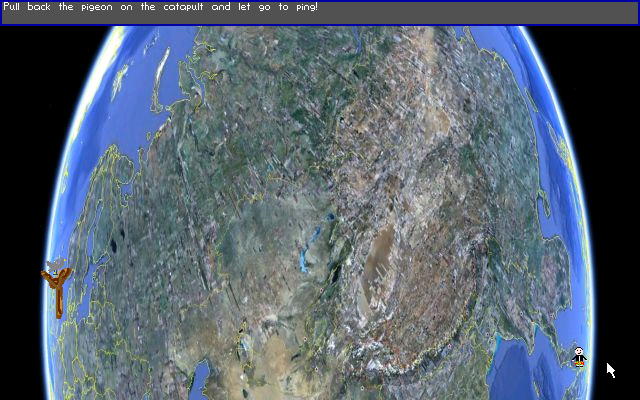Click the word "ping!" in the instruction text

click(x=303, y=7)
